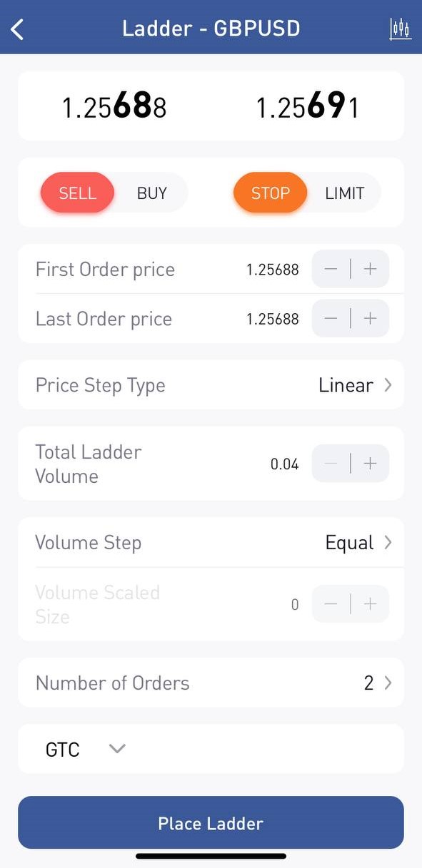This screenshot has width=422, height=868.
Task: Switch order side to BUY
Action: click(152, 193)
